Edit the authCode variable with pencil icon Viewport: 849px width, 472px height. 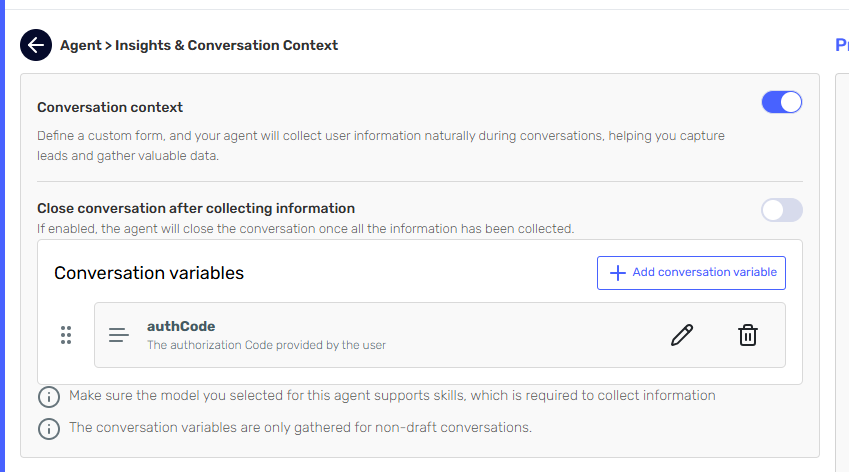[x=682, y=335]
